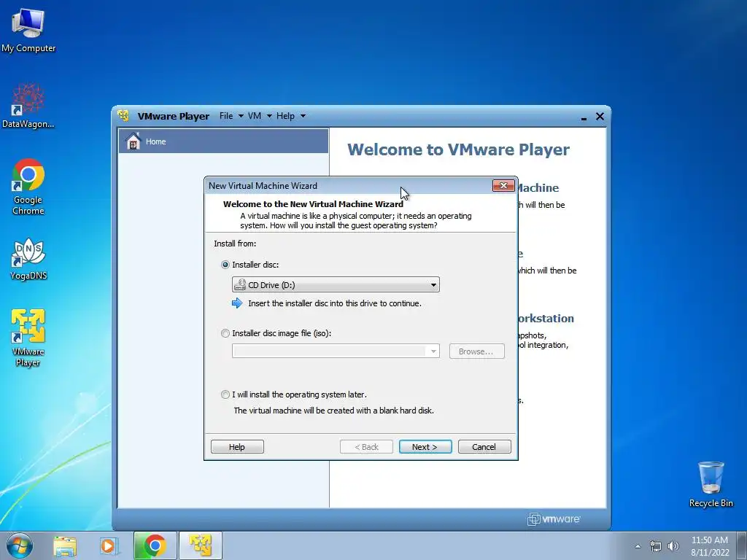Viewport: 747px width, 560px height.
Task: Open the File menu in VMware Player
Action: 231,116
